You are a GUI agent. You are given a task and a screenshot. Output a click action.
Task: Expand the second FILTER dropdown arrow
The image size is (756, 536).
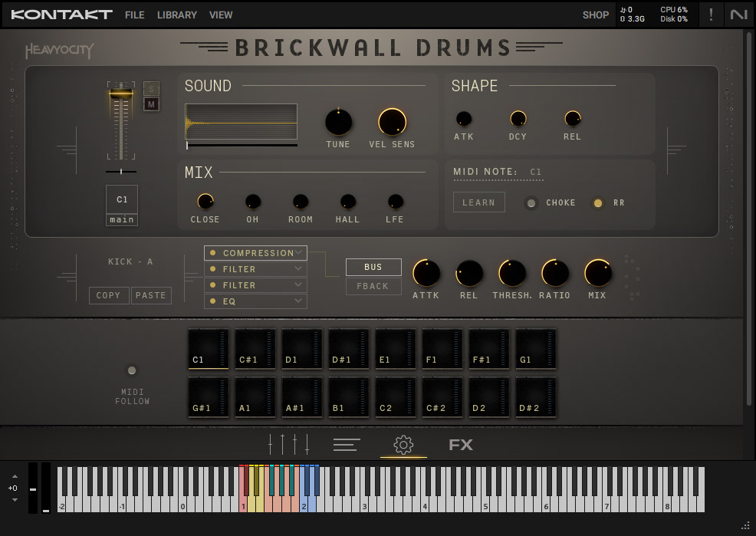[298, 284]
